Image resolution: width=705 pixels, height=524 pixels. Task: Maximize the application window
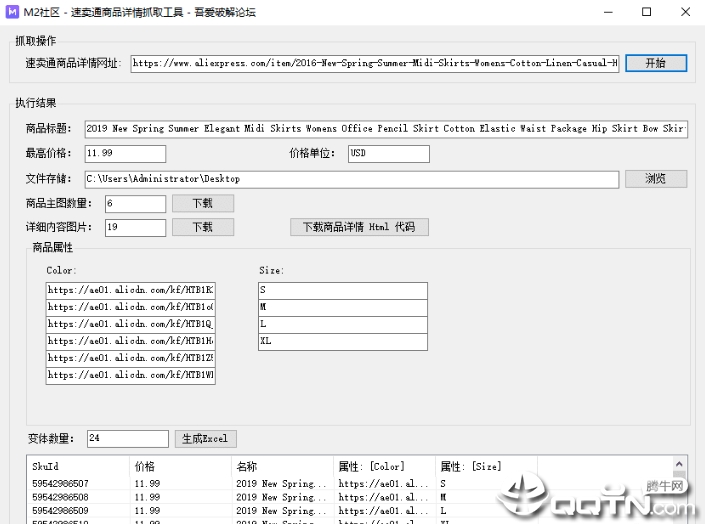(647, 12)
